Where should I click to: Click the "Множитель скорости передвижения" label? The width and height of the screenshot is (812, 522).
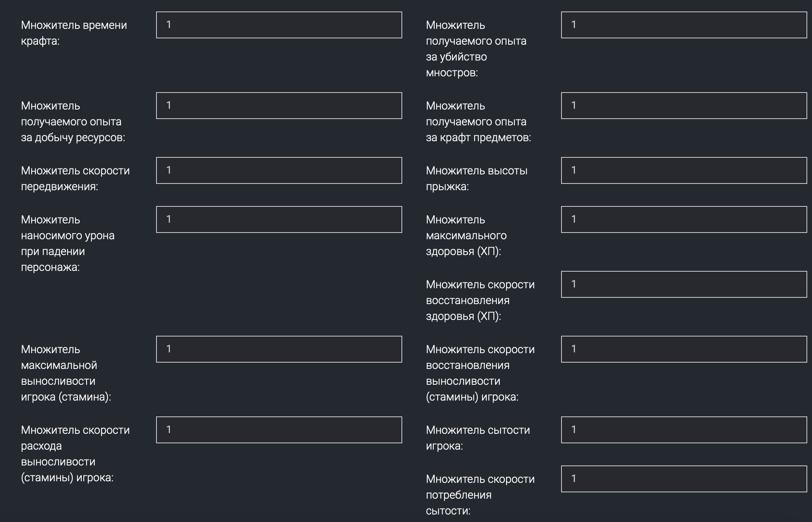pos(75,178)
